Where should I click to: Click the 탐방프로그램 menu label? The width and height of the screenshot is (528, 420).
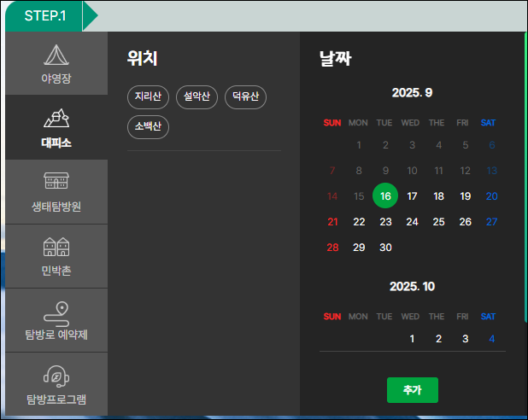56,400
